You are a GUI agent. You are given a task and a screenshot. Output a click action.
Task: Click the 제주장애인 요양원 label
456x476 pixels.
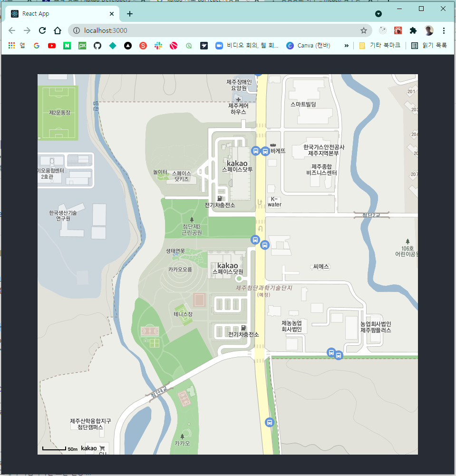[x=239, y=85]
